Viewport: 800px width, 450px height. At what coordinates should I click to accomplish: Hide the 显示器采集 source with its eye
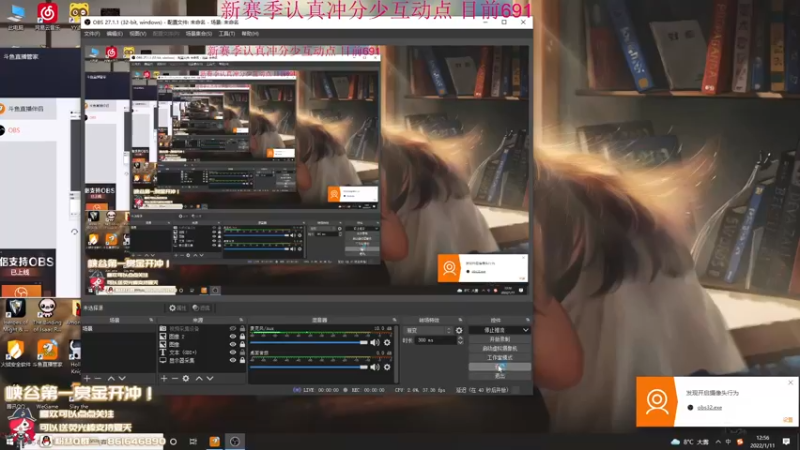tap(233, 360)
